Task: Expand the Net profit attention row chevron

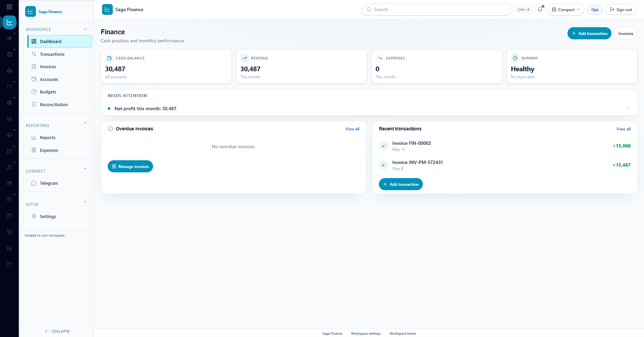Action: tap(628, 109)
